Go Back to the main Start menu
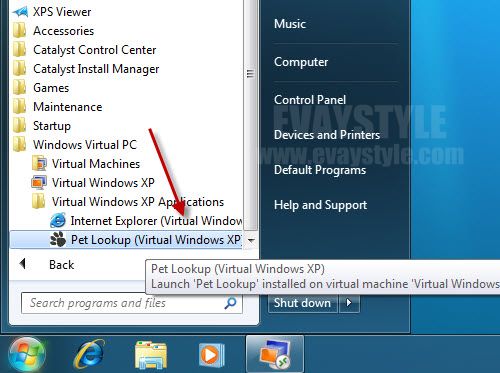The width and height of the screenshot is (500, 373). [61, 265]
